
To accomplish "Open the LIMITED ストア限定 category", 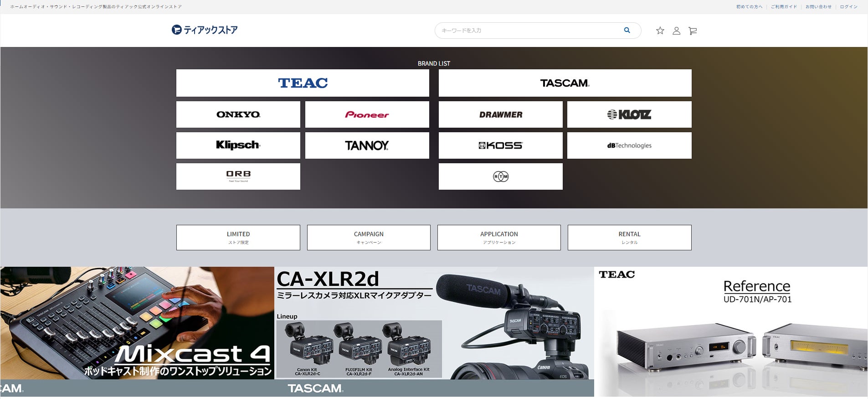I will tap(238, 238).
